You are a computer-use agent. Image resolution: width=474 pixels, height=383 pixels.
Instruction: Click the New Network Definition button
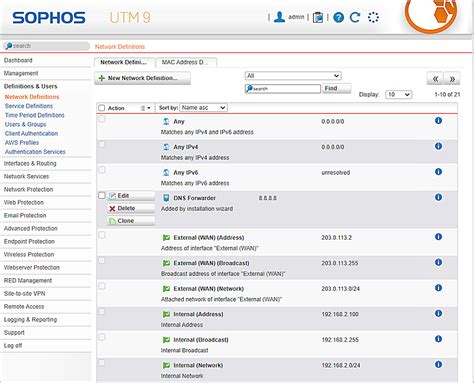(142, 78)
